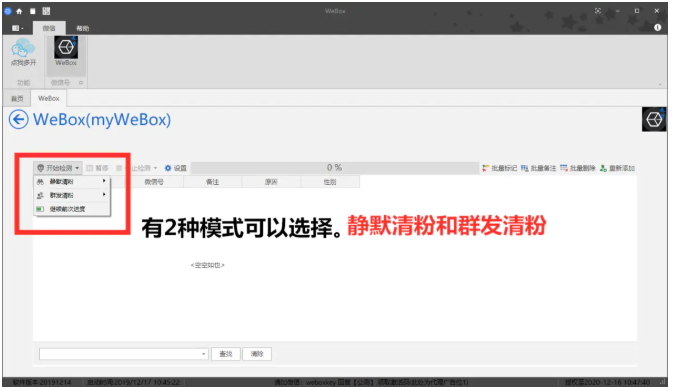Image resolution: width=673 pixels, height=390 pixels.
Task: Click the 0 % progress bar
Action: click(334, 168)
